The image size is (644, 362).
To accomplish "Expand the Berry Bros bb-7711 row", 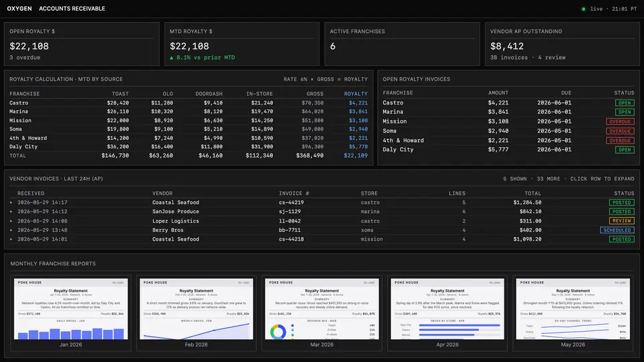I will 322,230.
